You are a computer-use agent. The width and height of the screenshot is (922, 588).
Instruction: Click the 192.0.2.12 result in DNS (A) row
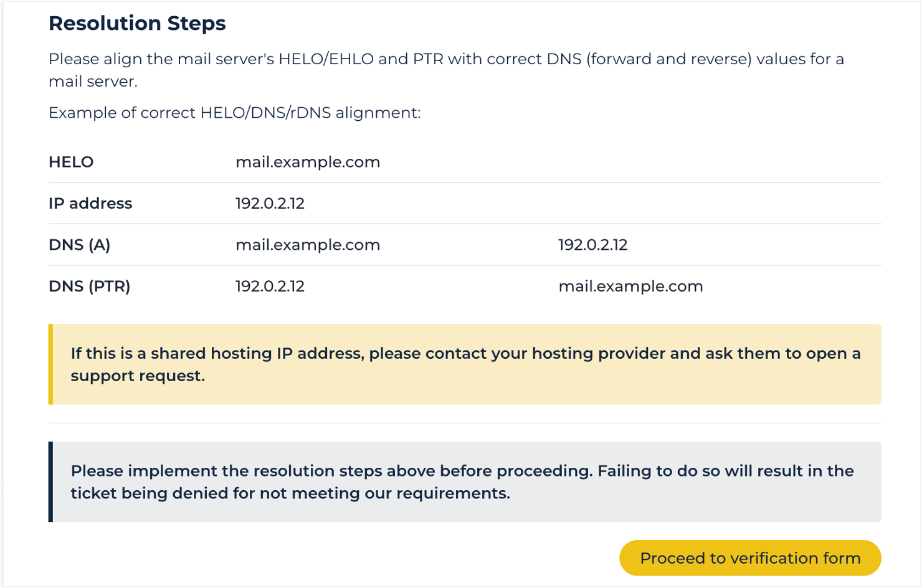tap(592, 245)
